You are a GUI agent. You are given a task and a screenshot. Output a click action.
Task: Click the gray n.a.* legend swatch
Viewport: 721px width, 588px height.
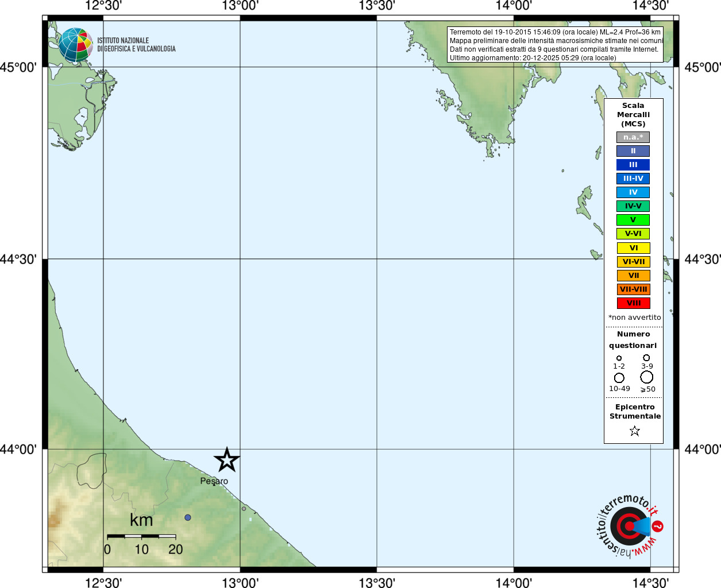click(x=633, y=137)
